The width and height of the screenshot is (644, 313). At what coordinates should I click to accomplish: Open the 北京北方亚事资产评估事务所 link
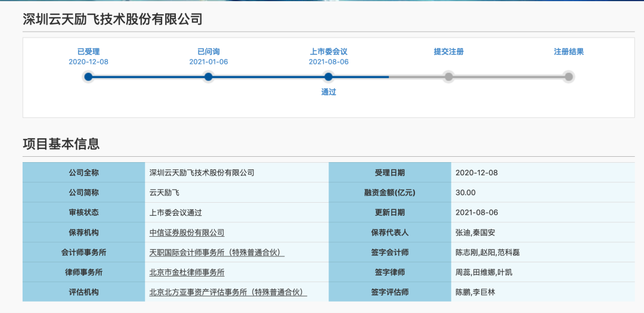tap(228, 292)
